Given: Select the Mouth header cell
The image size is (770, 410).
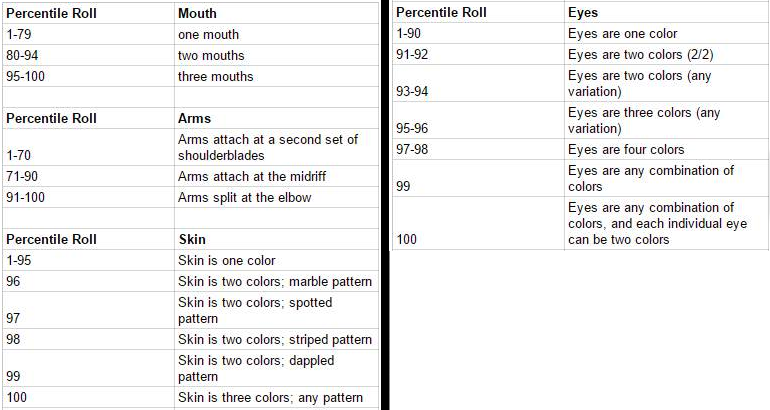Looking at the screenshot, I should click(x=276, y=13).
